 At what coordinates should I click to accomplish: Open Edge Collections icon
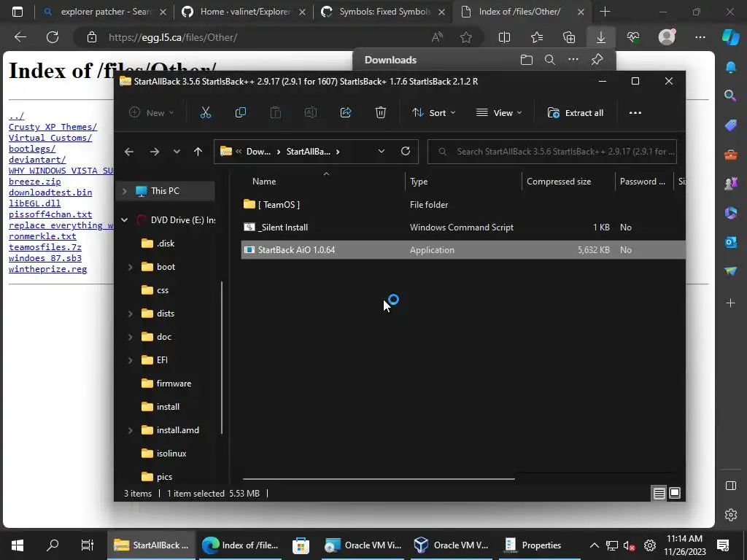[x=569, y=37]
